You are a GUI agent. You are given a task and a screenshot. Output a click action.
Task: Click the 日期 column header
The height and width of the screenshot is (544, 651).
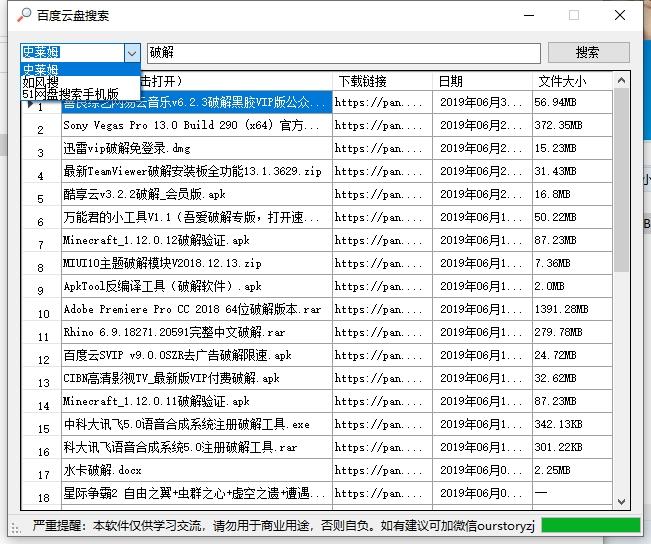(x=482, y=81)
